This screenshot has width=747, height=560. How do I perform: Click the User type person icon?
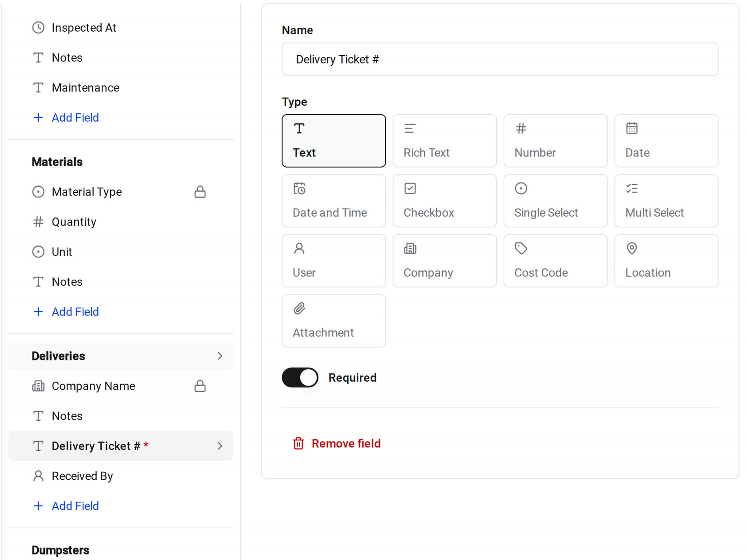299,248
